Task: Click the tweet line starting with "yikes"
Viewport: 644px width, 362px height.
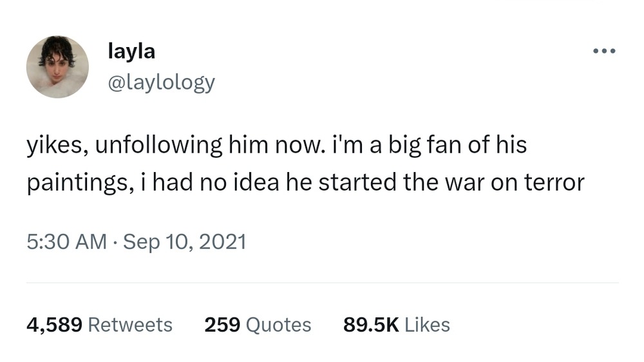Action: click(x=277, y=145)
